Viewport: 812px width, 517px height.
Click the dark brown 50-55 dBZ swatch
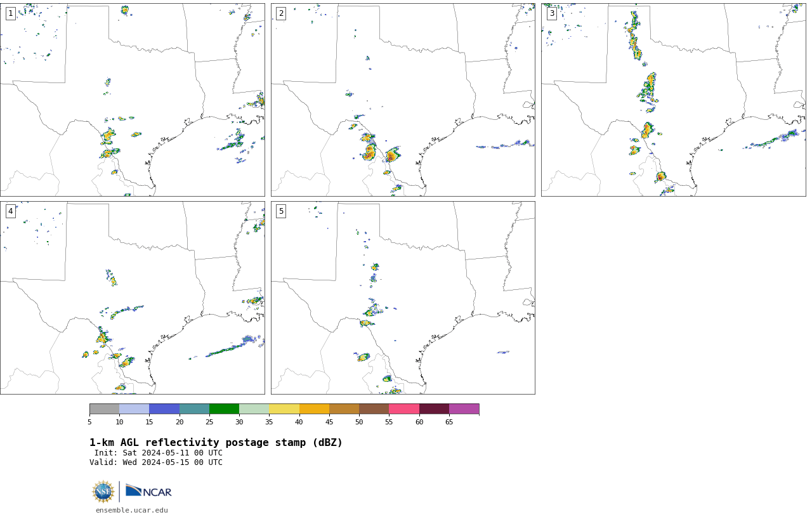point(374,409)
